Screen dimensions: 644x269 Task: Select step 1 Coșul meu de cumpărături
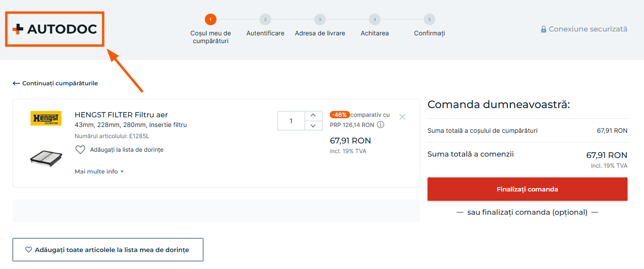211,19
